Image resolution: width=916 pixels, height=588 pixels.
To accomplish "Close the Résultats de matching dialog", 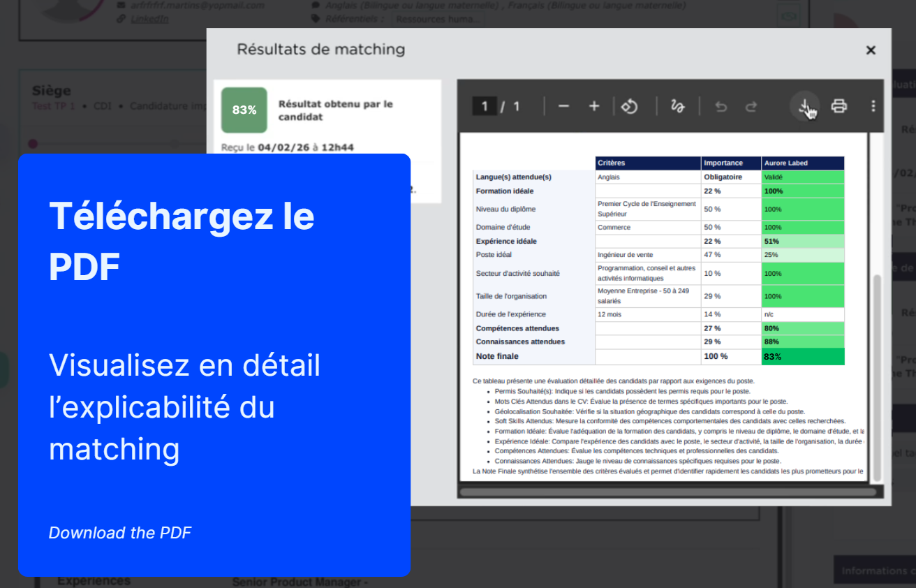I will 871,50.
